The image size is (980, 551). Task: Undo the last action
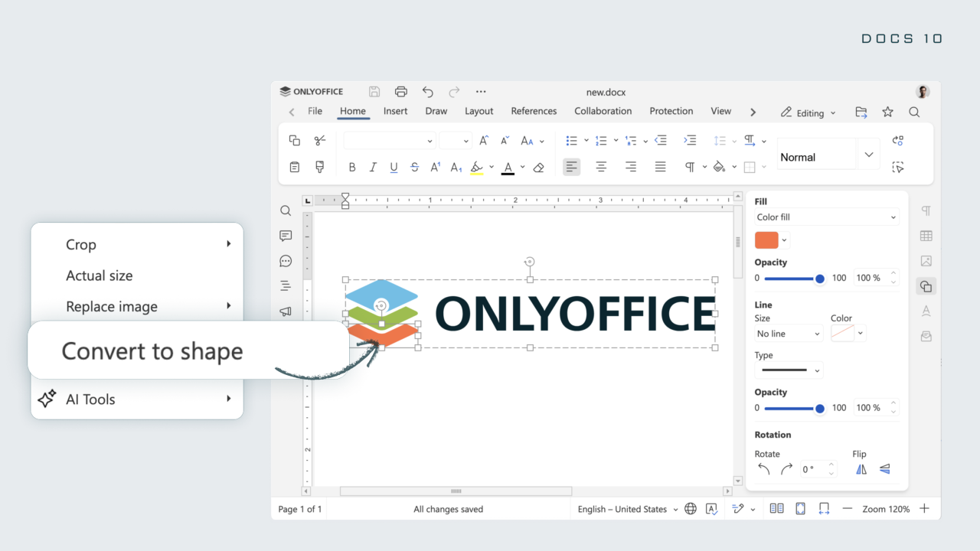(428, 92)
